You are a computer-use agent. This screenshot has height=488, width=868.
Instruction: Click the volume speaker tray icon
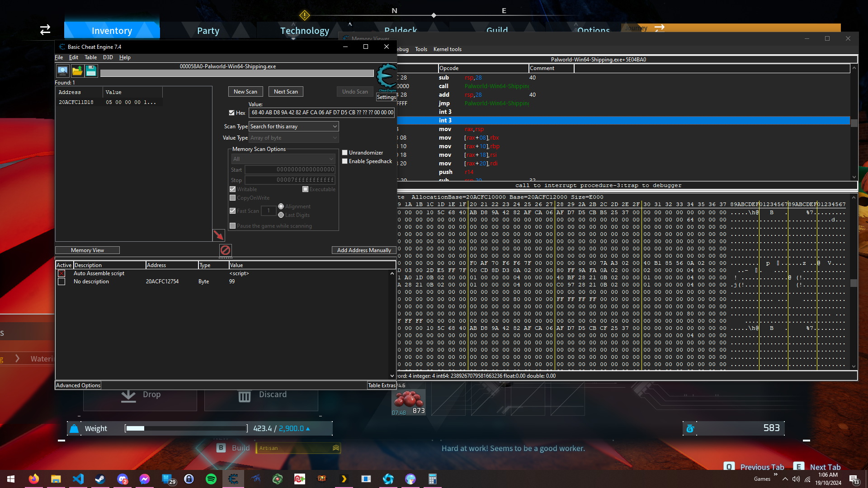point(796,479)
